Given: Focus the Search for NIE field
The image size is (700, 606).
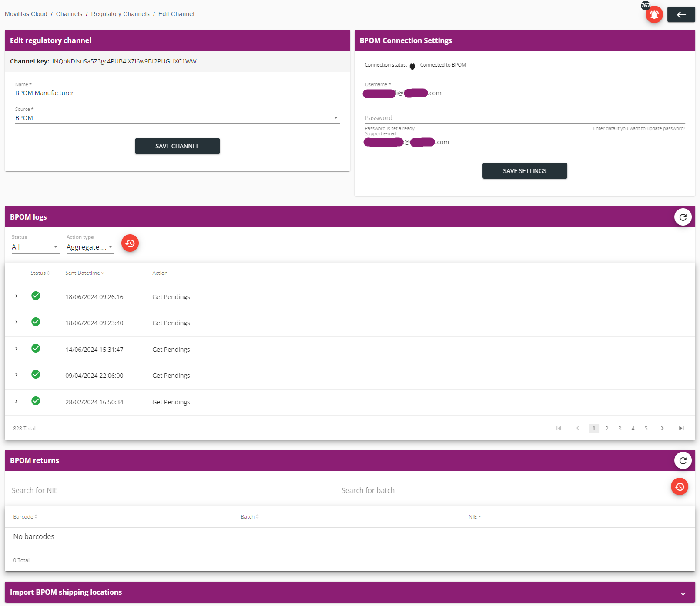Looking at the screenshot, I should point(173,490).
